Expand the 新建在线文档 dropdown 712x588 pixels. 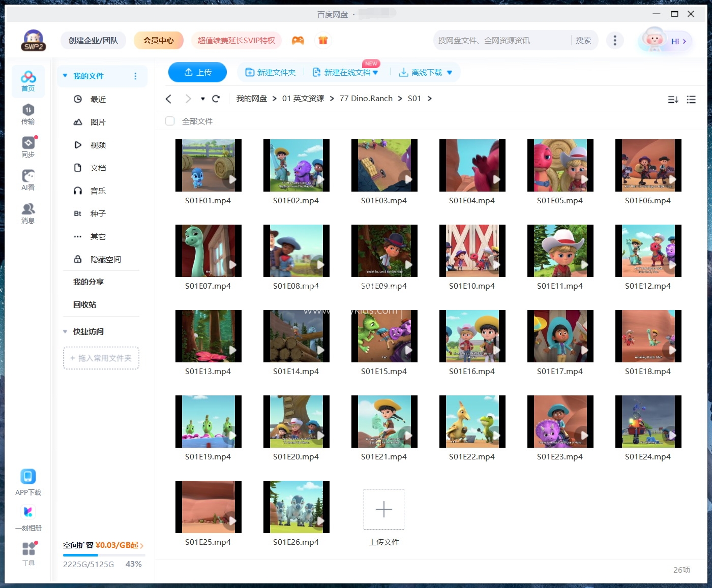click(x=375, y=72)
